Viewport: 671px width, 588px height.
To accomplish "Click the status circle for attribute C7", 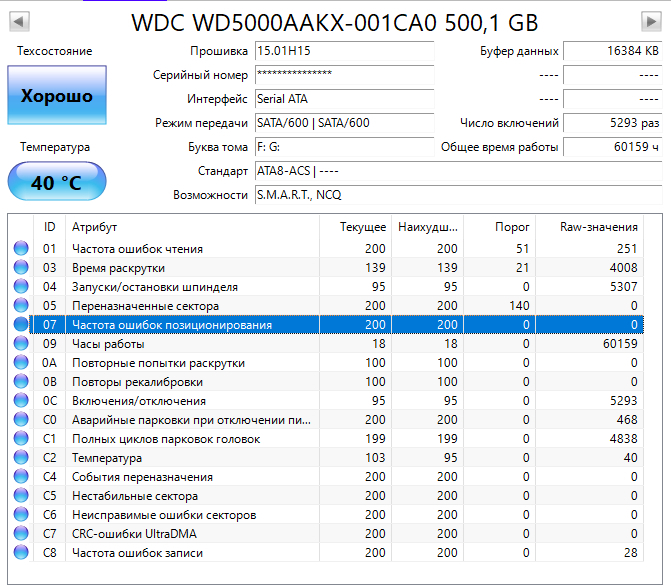I will click(x=21, y=533).
